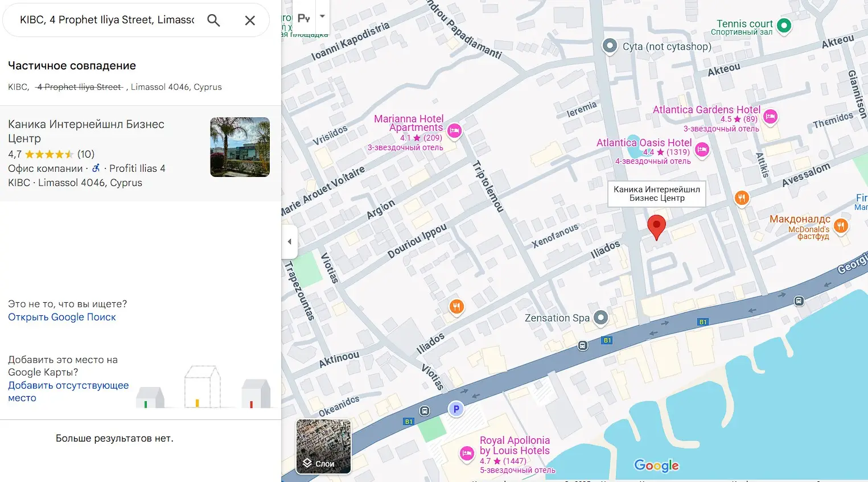Open the language dropdown arrow at top
The width and height of the screenshot is (868, 482).
coord(322,16)
